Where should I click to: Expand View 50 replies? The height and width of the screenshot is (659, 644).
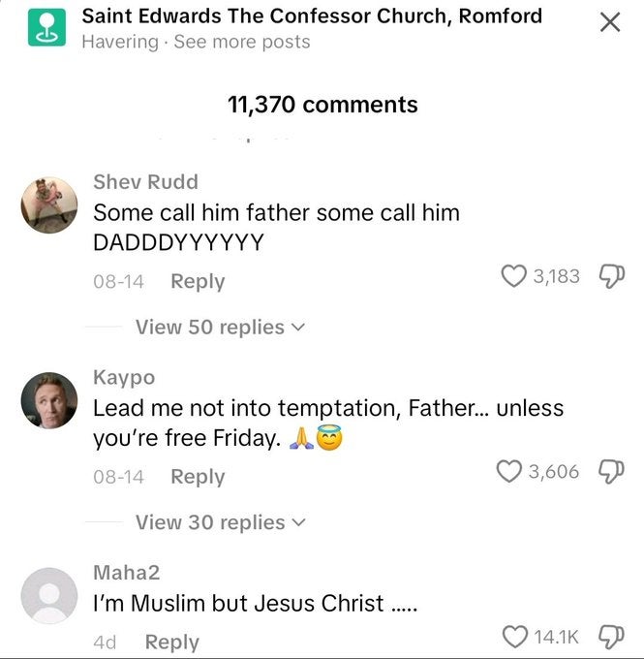220,328
